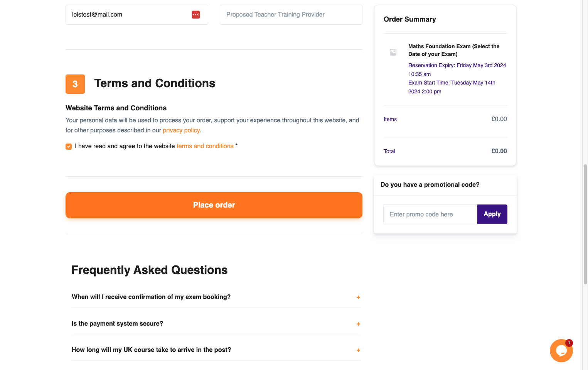Click the Place order button
This screenshot has height=370, width=588.
(x=214, y=205)
